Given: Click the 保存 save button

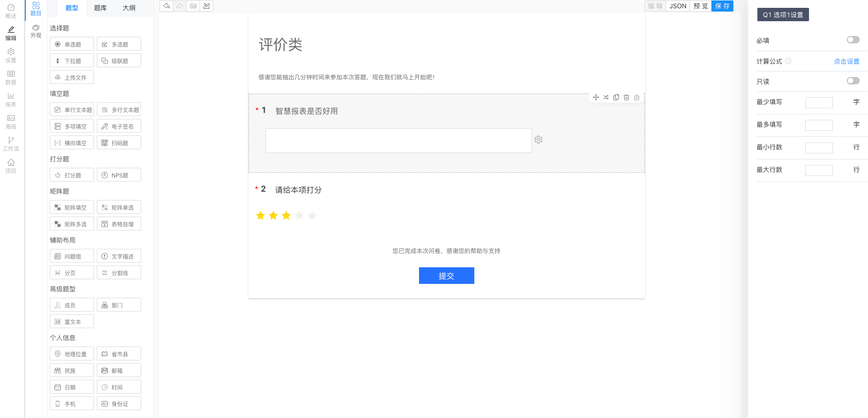Looking at the screenshot, I should pyautogui.click(x=722, y=6).
